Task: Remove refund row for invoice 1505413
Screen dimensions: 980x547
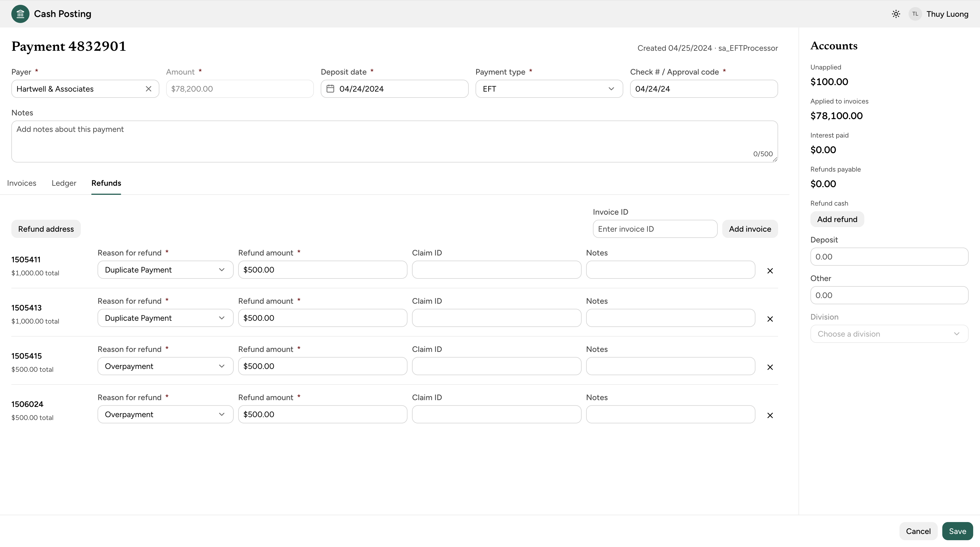Action: pyautogui.click(x=770, y=319)
